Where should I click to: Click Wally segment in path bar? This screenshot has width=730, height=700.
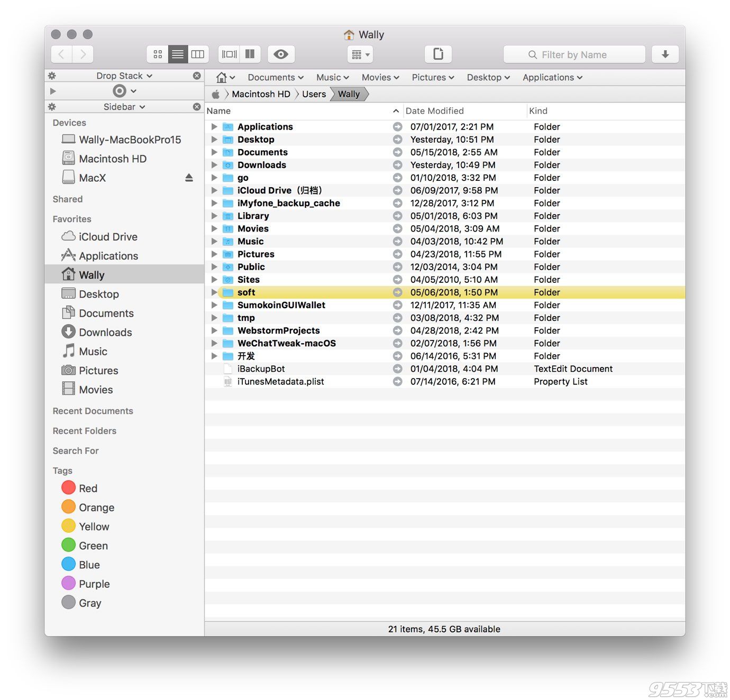pyautogui.click(x=349, y=94)
